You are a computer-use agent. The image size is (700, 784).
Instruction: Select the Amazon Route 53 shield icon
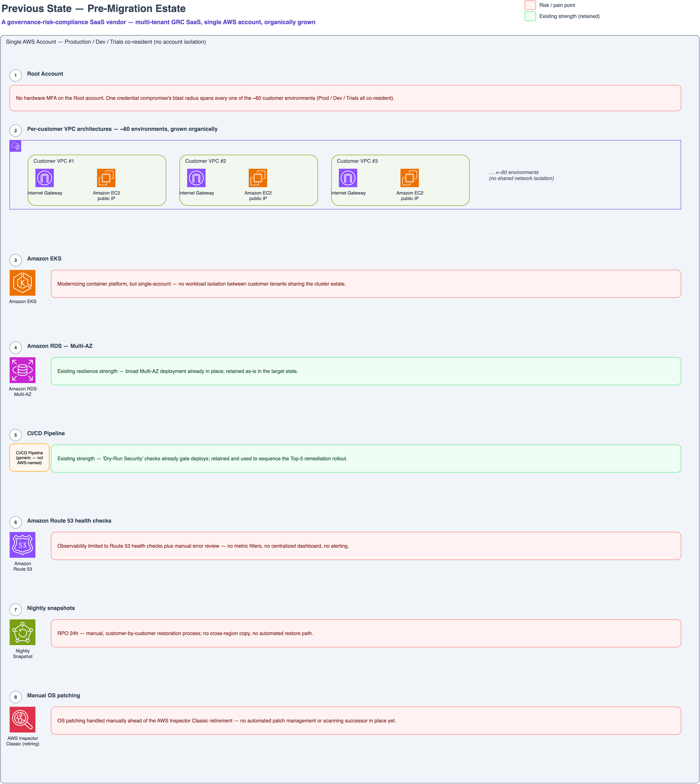tap(23, 545)
